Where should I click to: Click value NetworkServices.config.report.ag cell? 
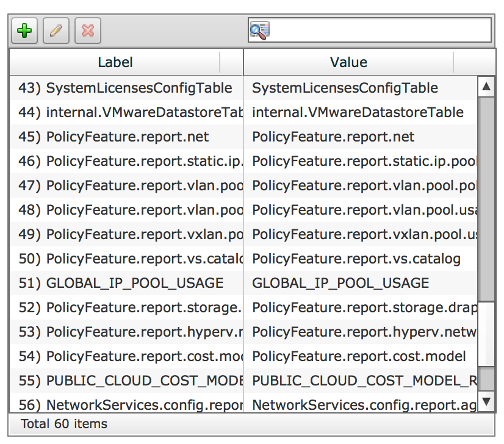tap(361, 403)
